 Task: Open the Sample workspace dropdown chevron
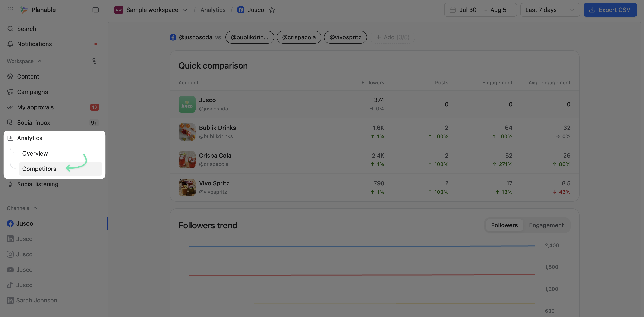tap(185, 10)
